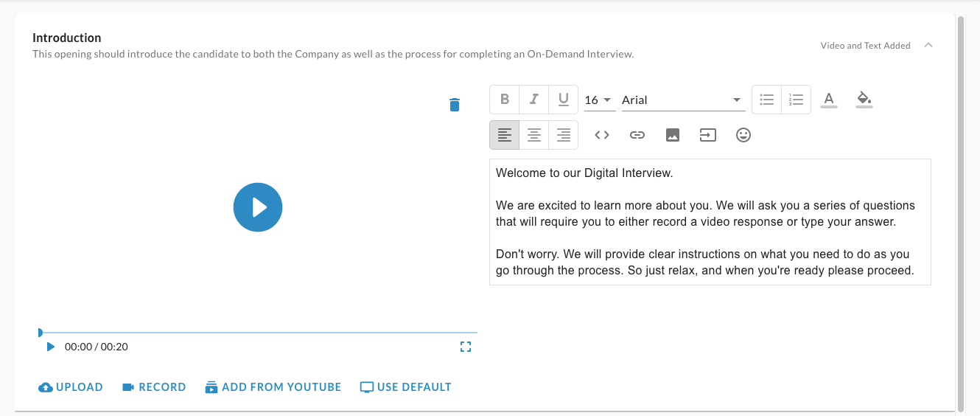Screen dimensions: 980x416
Task: Open the emoji picker
Action: [743, 135]
